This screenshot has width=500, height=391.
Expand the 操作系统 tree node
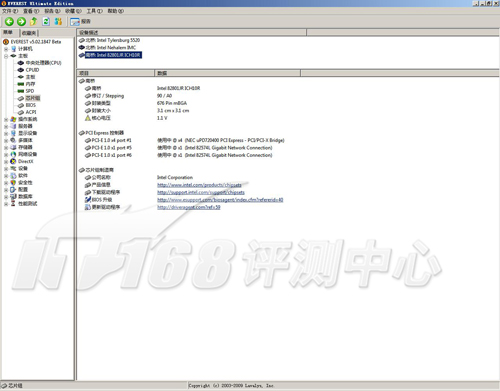pos(6,119)
